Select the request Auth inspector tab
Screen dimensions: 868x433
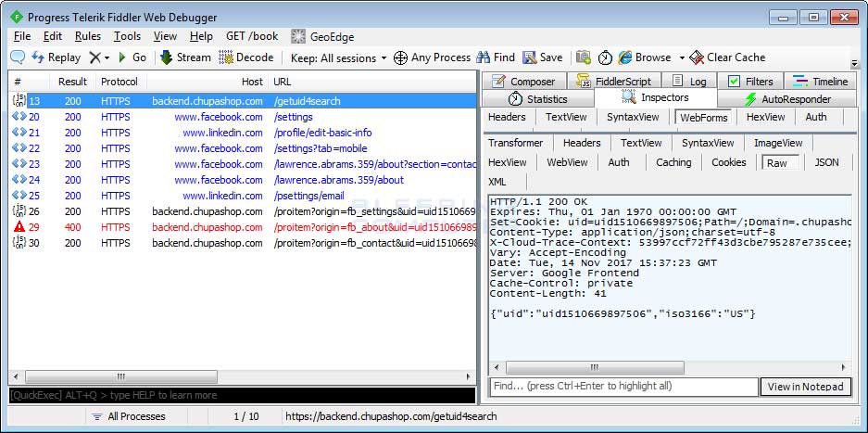click(816, 117)
